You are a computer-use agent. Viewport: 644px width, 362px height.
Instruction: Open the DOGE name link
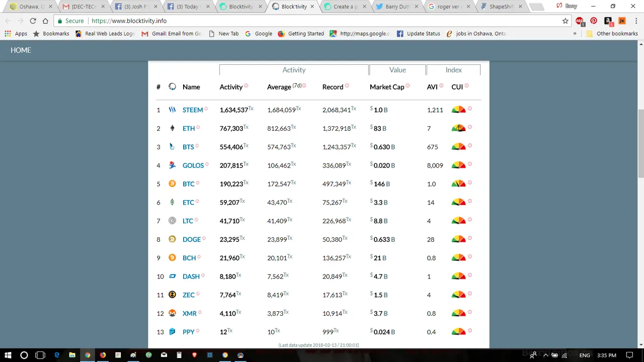coord(192,239)
